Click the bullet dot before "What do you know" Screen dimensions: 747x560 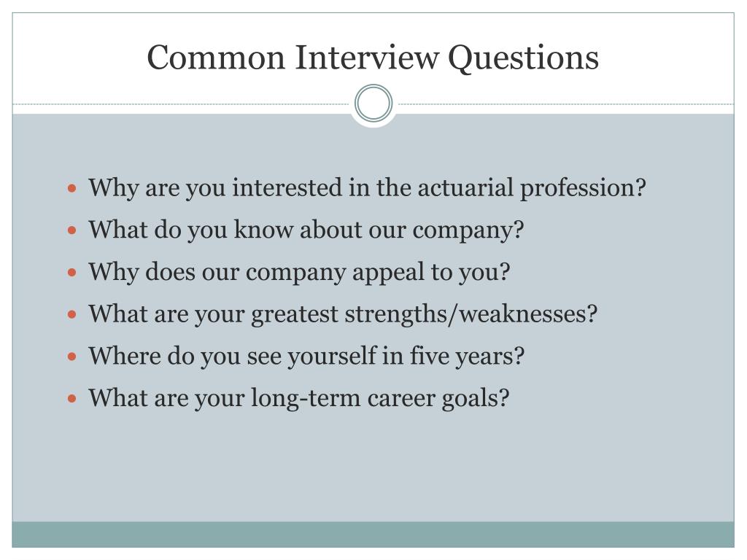point(71,230)
